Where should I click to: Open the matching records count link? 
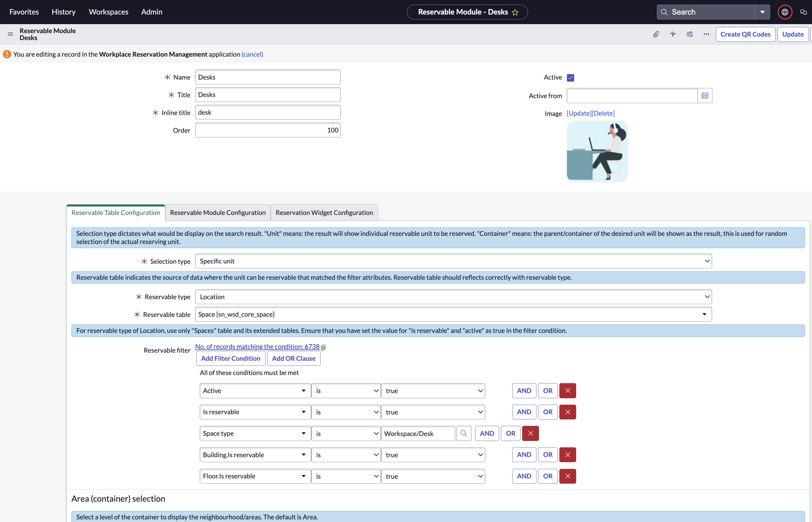point(257,347)
